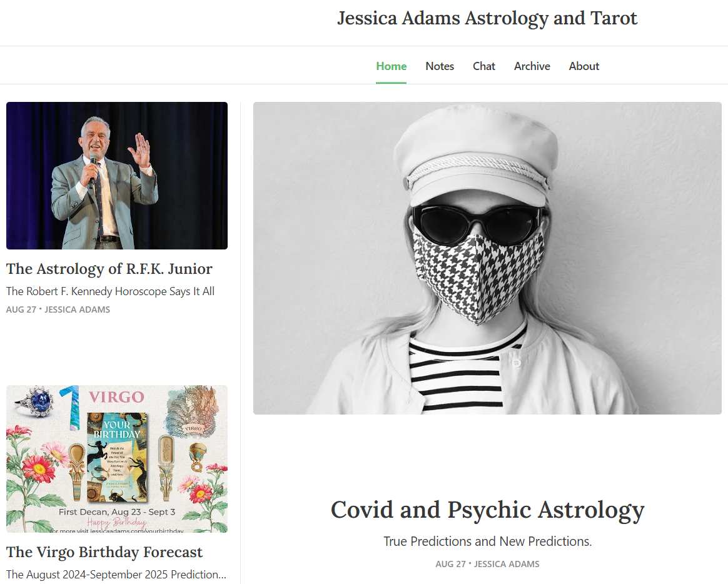Viewport: 728px width, 584px height.
Task: Click Jessica Adams byline under Covid article
Action: click(507, 564)
